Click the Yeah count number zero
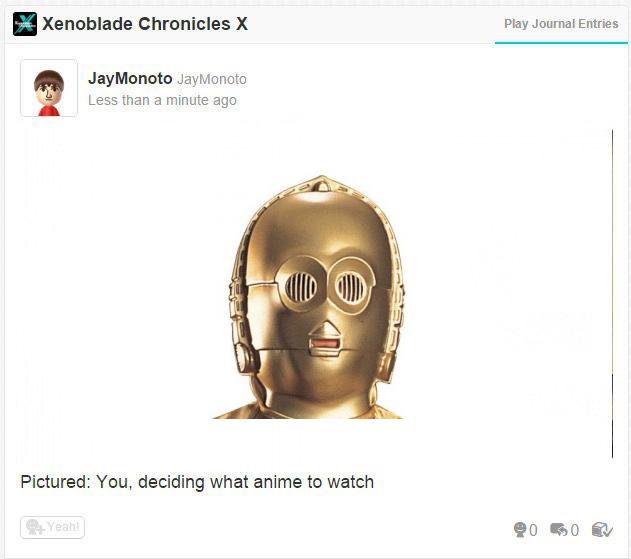 point(533,530)
